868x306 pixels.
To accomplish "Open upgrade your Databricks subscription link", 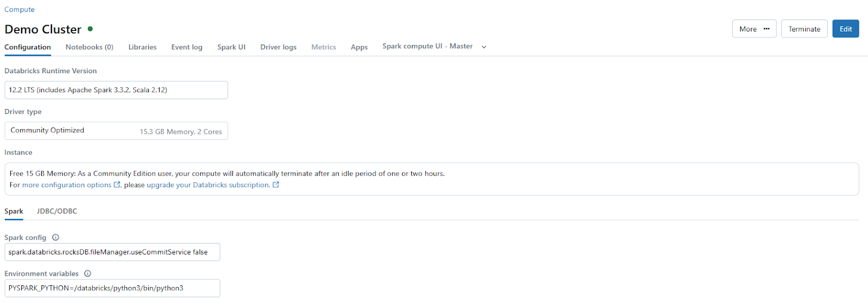I will click(208, 185).
